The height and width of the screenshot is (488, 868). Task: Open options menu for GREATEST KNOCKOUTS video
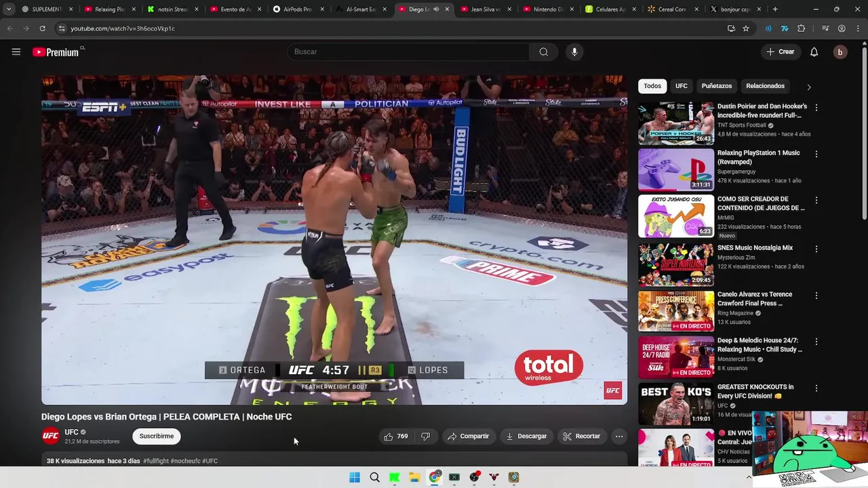coord(816,388)
